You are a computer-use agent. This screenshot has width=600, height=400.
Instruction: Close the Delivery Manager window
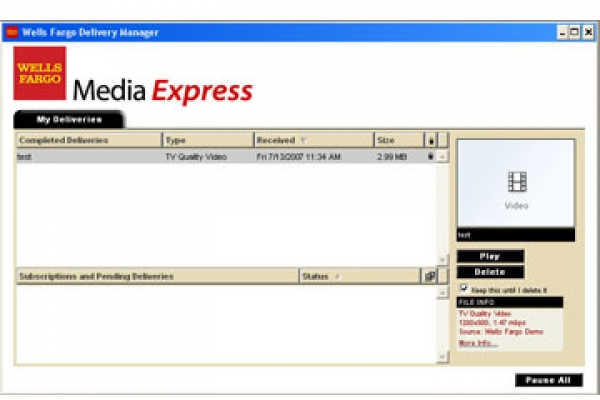click(589, 32)
